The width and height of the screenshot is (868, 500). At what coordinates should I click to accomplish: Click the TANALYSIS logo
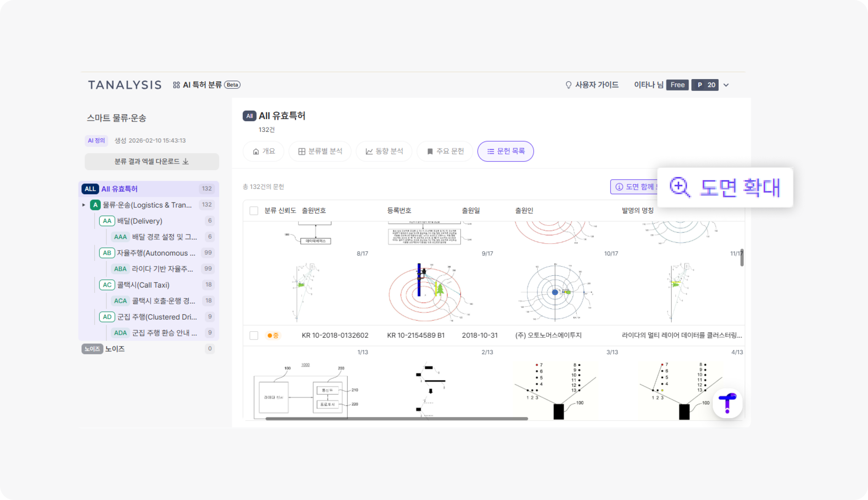coord(125,85)
